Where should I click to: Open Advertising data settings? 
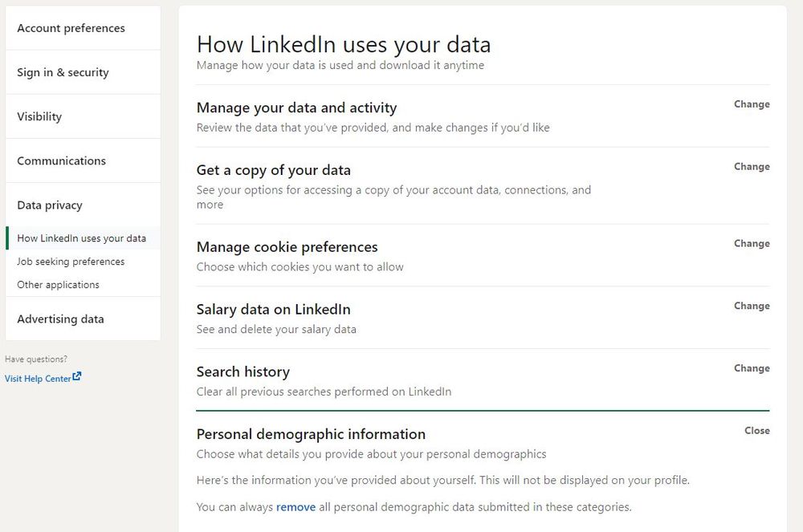click(60, 319)
